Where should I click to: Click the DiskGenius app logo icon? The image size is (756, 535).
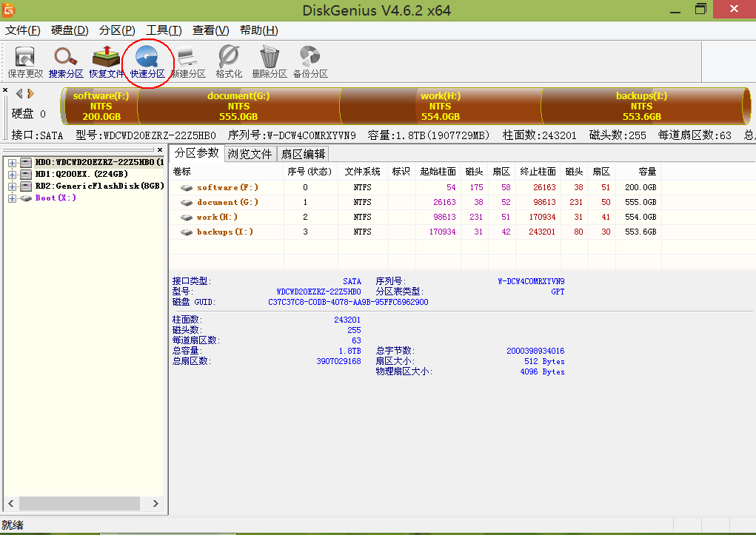click(9, 10)
